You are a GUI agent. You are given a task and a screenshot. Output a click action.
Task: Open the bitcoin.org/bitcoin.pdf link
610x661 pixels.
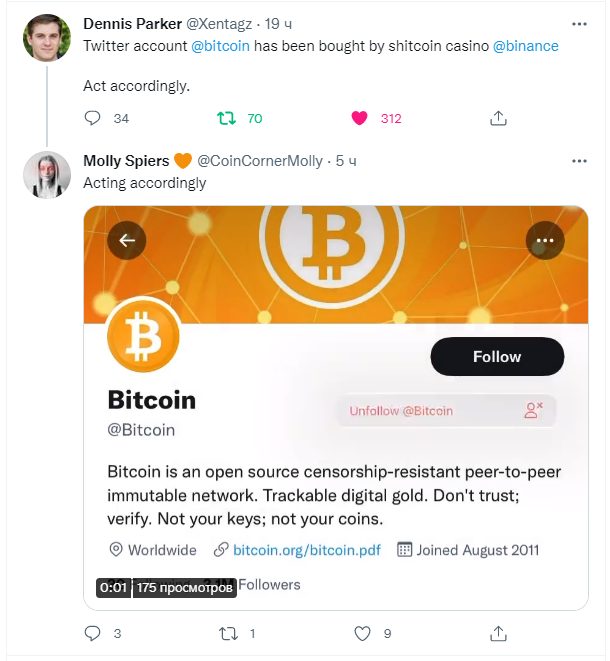pyautogui.click(x=306, y=550)
